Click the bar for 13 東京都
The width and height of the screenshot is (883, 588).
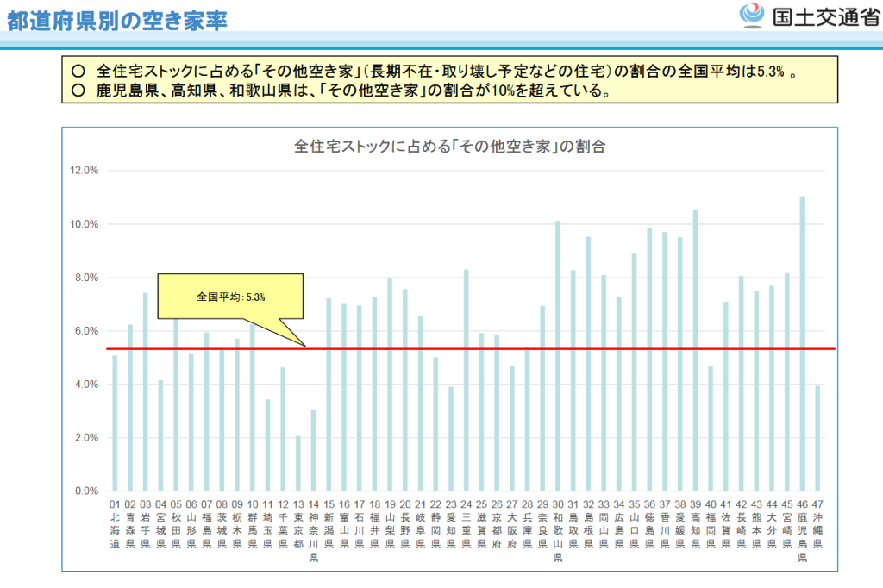pos(298,464)
